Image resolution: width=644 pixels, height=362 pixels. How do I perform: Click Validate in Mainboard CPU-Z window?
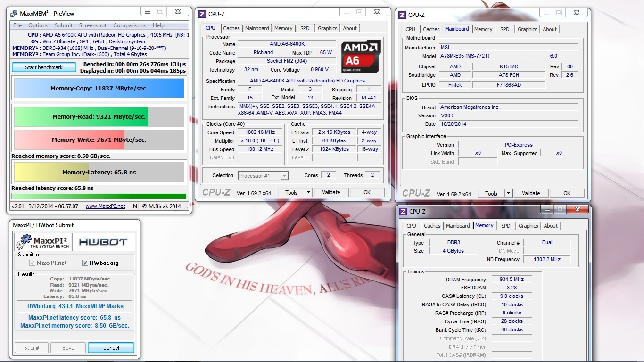point(531,193)
